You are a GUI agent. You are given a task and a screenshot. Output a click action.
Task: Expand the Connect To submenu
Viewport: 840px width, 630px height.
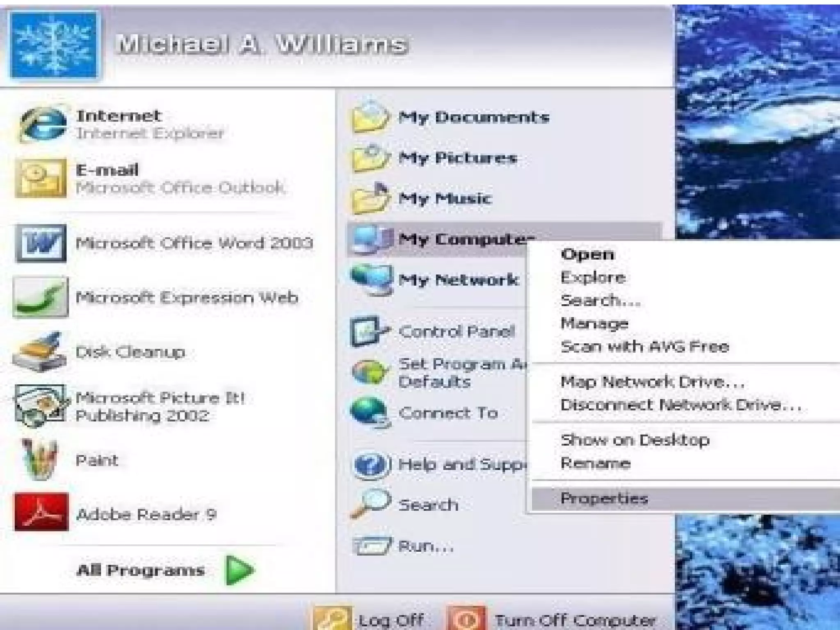[x=448, y=413]
